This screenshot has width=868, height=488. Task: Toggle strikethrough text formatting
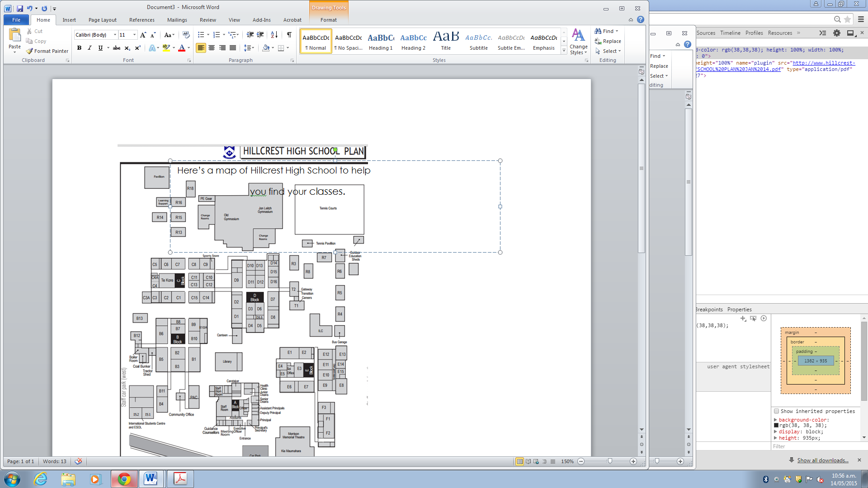tap(117, 48)
